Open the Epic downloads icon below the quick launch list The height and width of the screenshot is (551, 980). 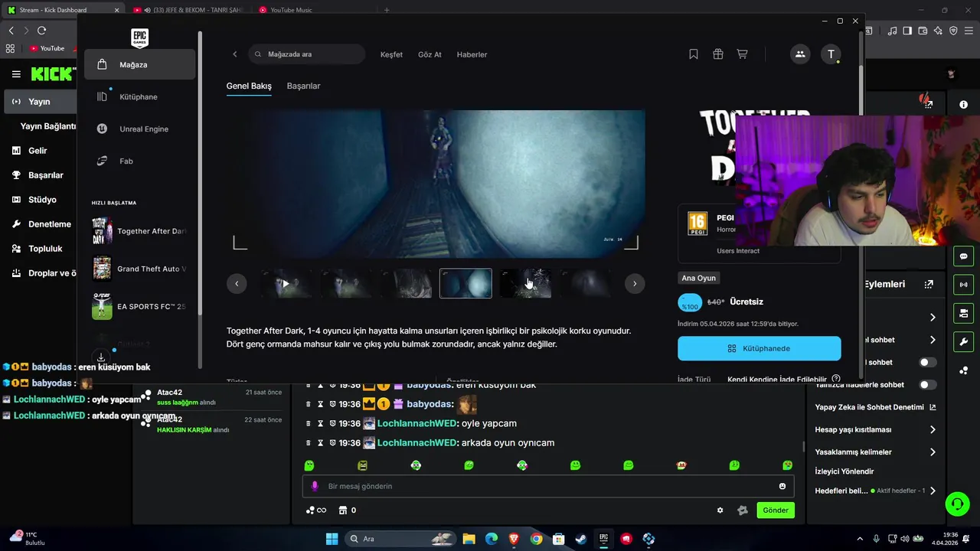point(101,357)
